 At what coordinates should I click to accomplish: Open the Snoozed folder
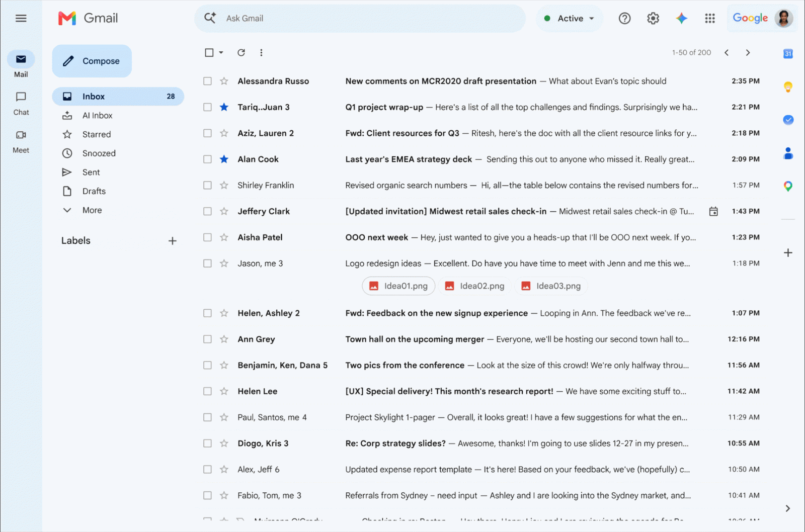coord(99,153)
